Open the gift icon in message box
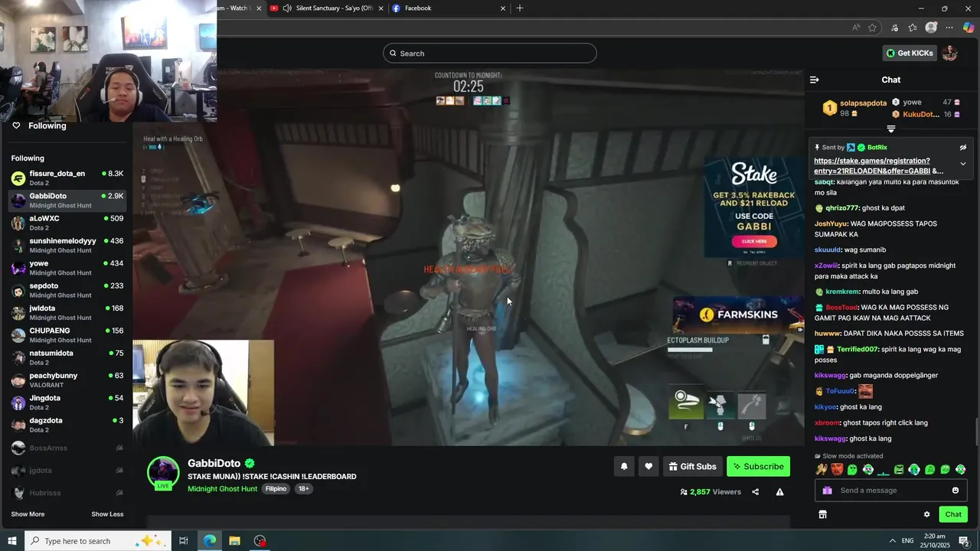 pyautogui.click(x=827, y=491)
